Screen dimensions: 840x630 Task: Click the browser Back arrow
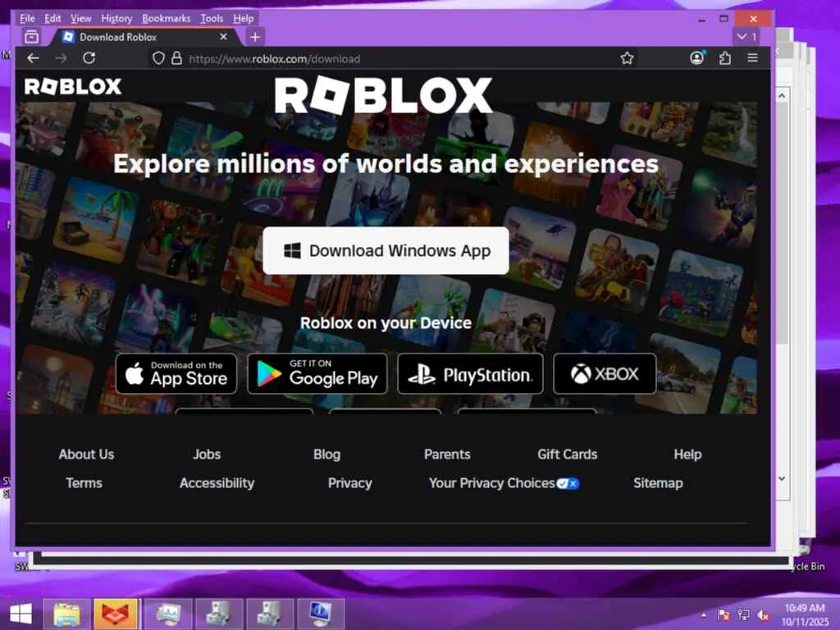(x=33, y=58)
